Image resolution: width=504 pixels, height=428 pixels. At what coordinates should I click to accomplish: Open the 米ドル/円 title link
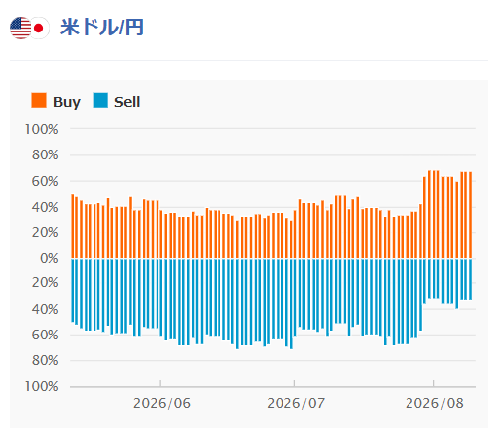click(x=101, y=28)
